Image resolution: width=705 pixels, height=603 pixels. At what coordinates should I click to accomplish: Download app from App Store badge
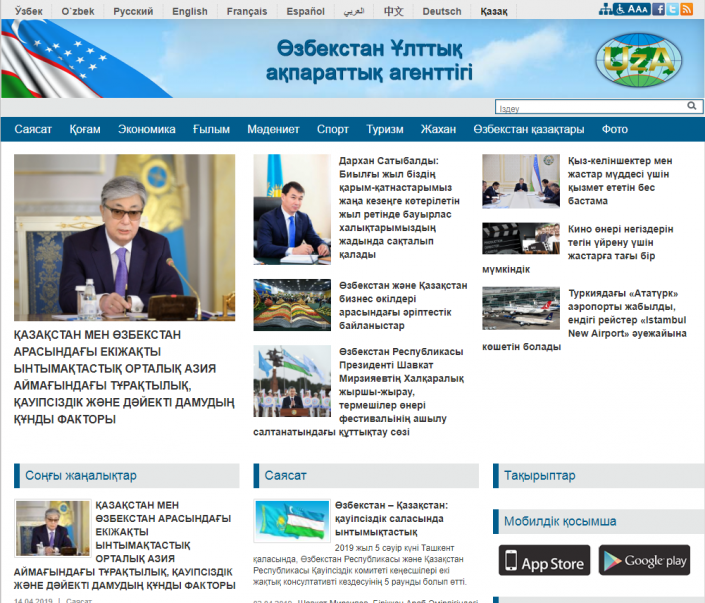click(544, 560)
